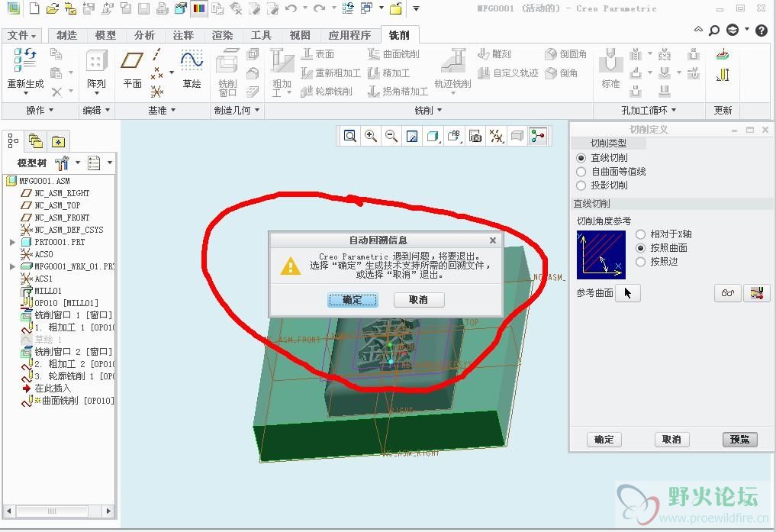776x532 pixels.
Task: Select the Engraving (雕刻) tool
Action: coord(494,54)
